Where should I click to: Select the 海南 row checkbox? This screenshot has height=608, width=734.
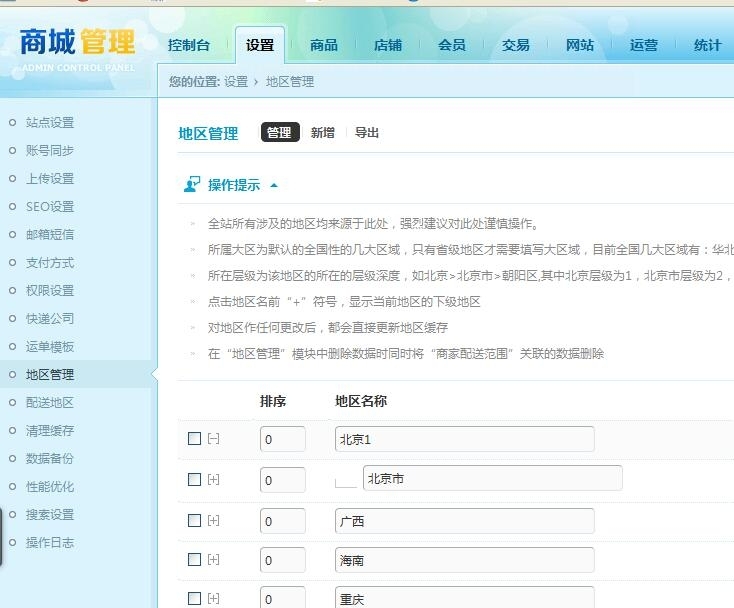[x=194, y=559]
